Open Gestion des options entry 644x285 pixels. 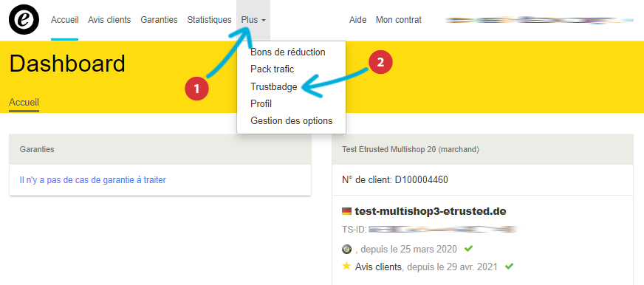point(292,121)
